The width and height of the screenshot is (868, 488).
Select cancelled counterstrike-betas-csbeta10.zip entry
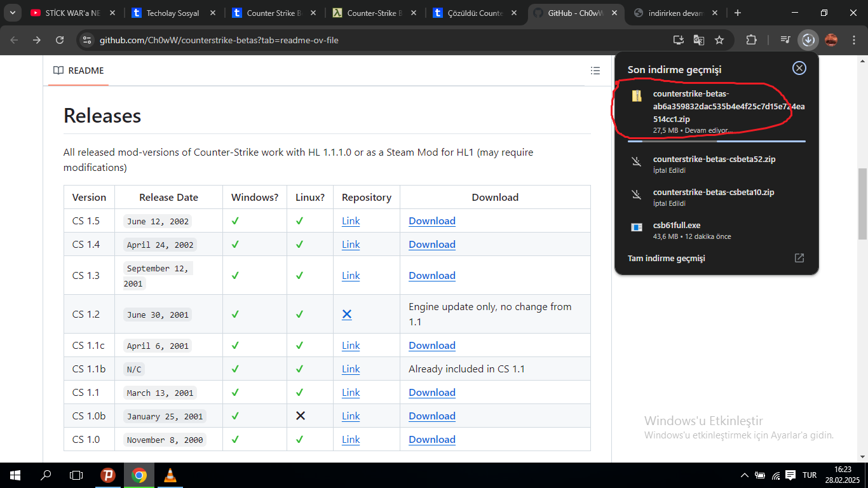tap(716, 197)
